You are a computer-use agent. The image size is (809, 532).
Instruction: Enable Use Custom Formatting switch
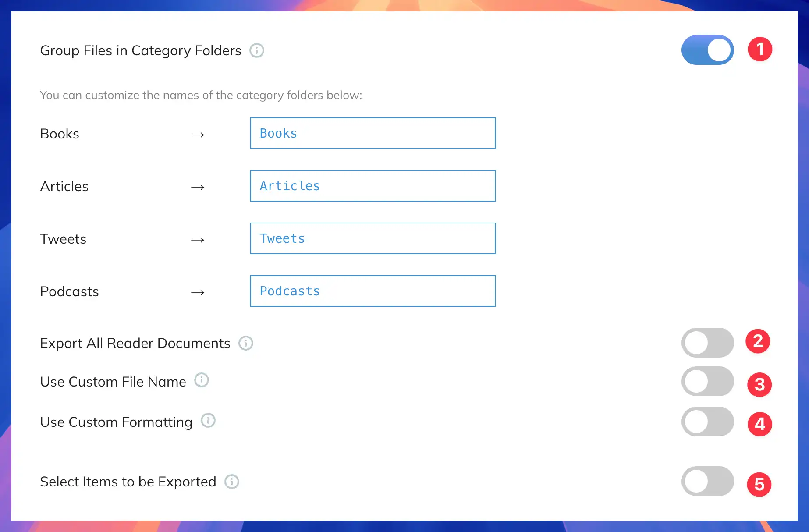coord(708,422)
